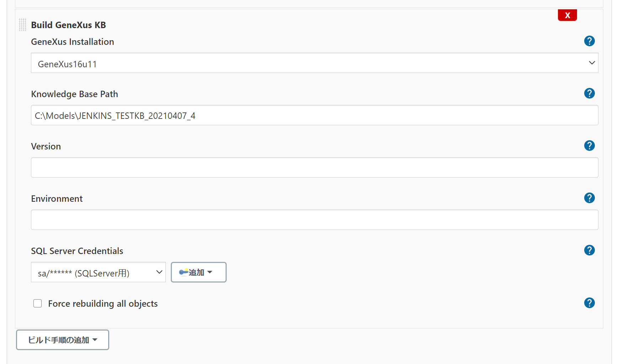Show help for Environment field
Image resolution: width=639 pixels, height=364 pixels.
589,198
